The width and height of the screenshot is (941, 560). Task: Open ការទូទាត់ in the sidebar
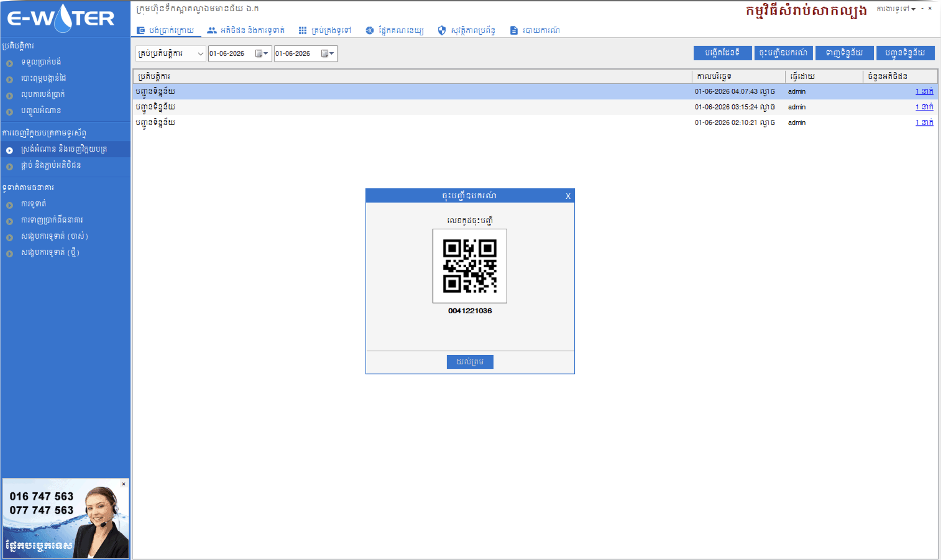(33, 204)
